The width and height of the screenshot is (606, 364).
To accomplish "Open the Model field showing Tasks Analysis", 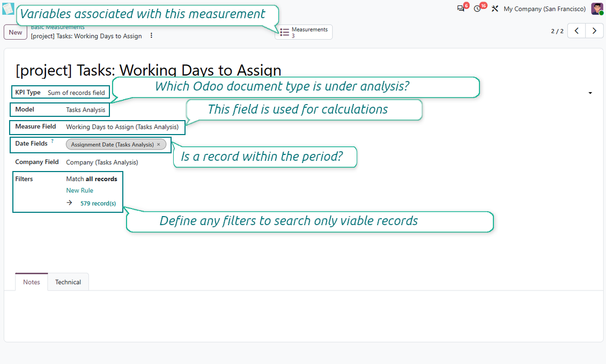I will (x=85, y=110).
